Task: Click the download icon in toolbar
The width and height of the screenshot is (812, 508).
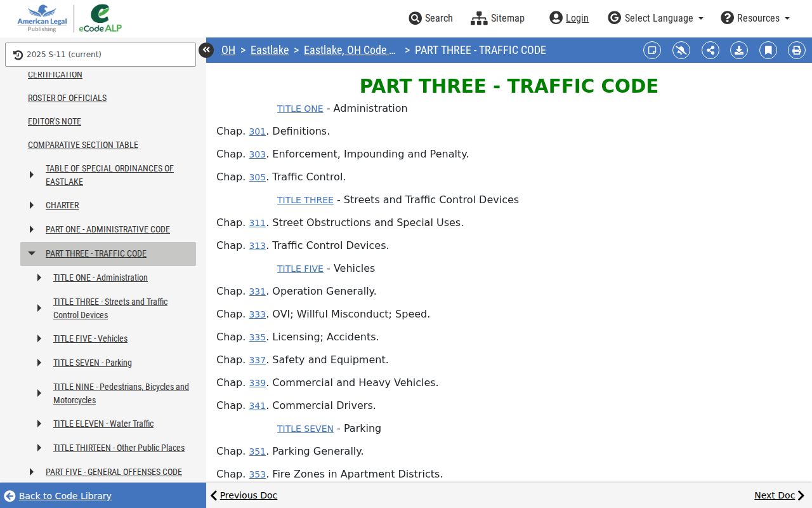Action: (x=739, y=50)
